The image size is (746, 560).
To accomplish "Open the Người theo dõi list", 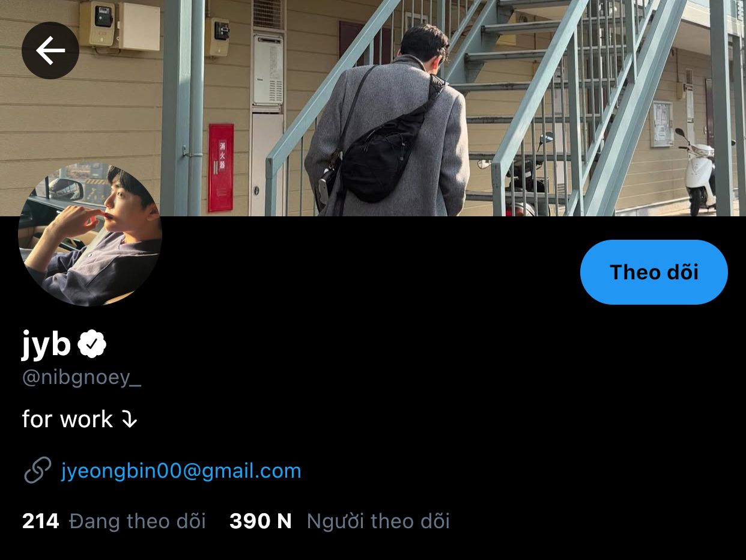I will pyautogui.click(x=378, y=521).
